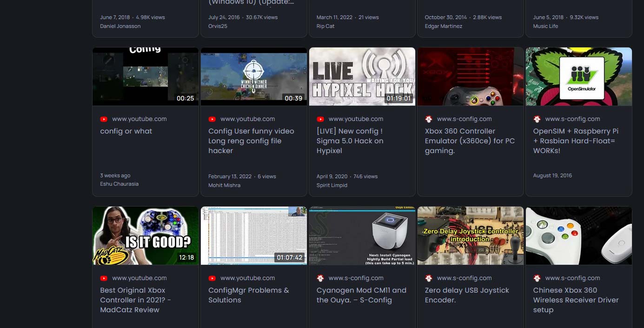Click 'April 9, 2020 · 746 views' text

coord(347,176)
